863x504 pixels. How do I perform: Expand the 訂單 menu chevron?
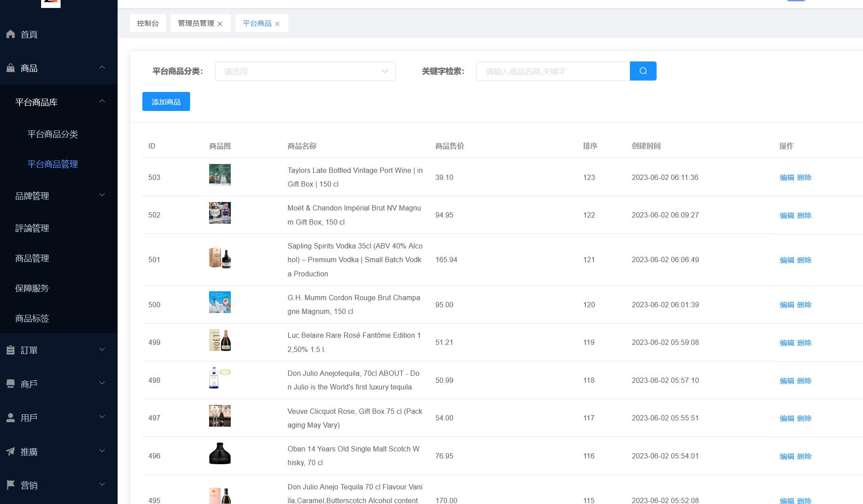pos(102,350)
